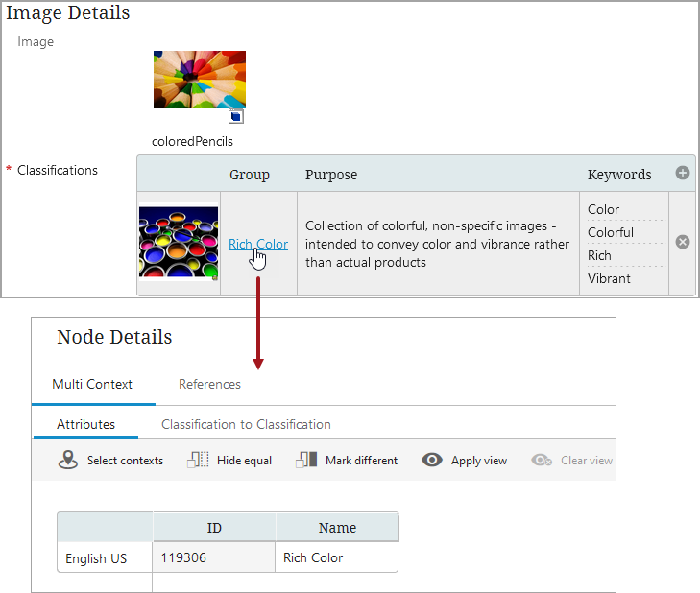This screenshot has width=700, height=593.
Task: Click the ID cell 119306
Action: pos(213,557)
